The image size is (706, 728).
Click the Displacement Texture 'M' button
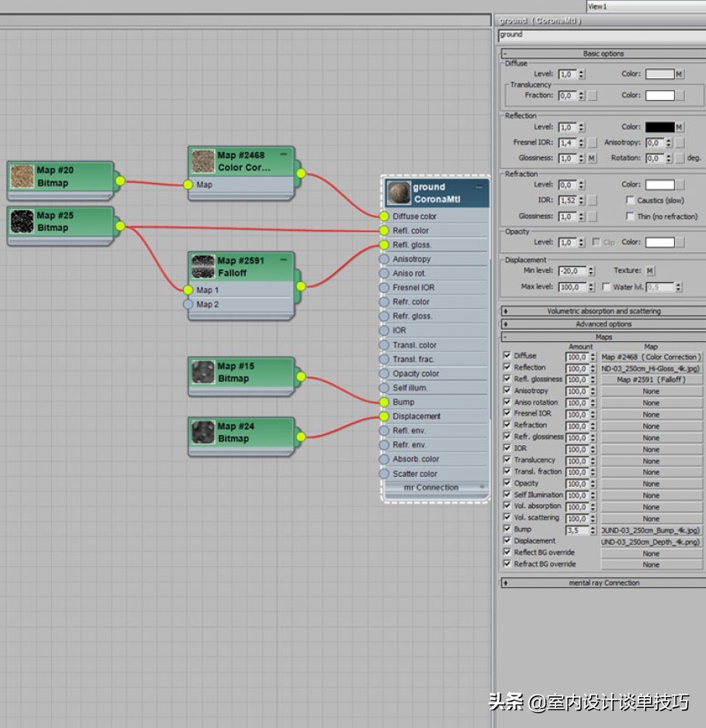(650, 271)
